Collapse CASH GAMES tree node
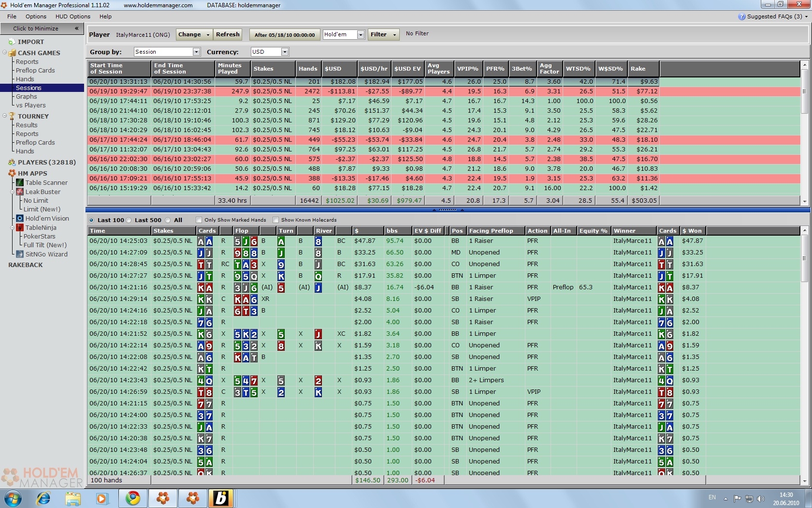The width and height of the screenshot is (812, 508). (x=4, y=52)
